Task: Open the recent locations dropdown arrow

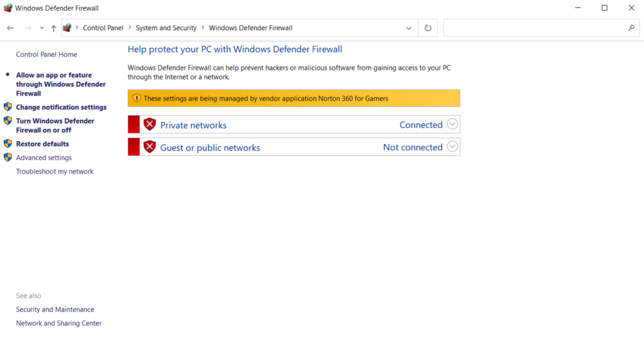Action: pyautogui.click(x=42, y=28)
